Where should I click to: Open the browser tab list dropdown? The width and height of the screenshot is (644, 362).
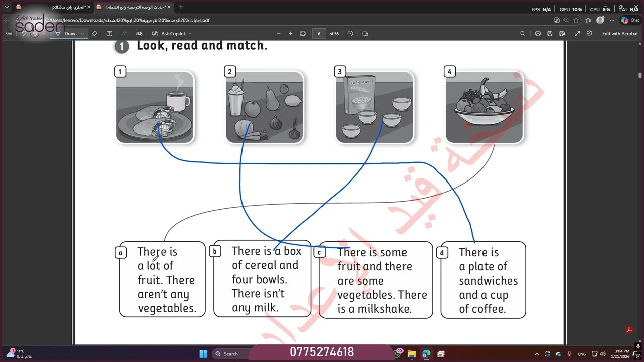click(7, 7)
